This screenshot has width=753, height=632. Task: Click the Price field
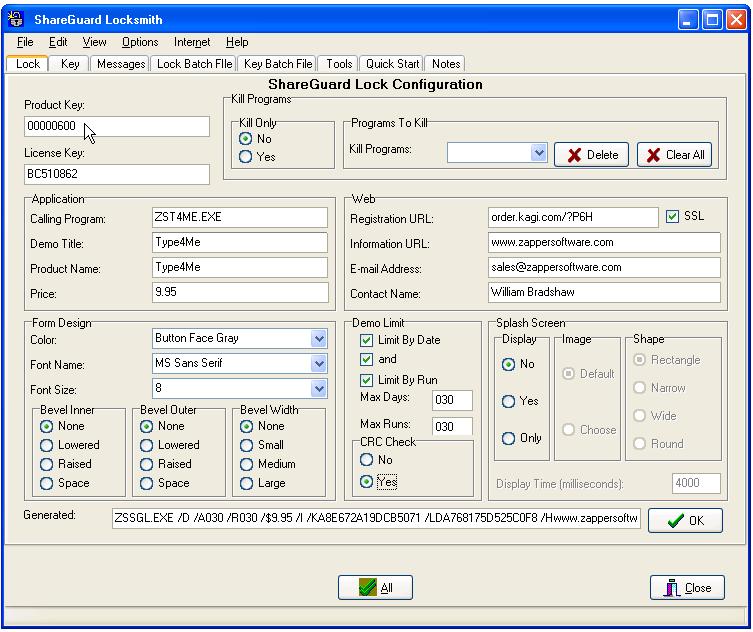coord(240,292)
